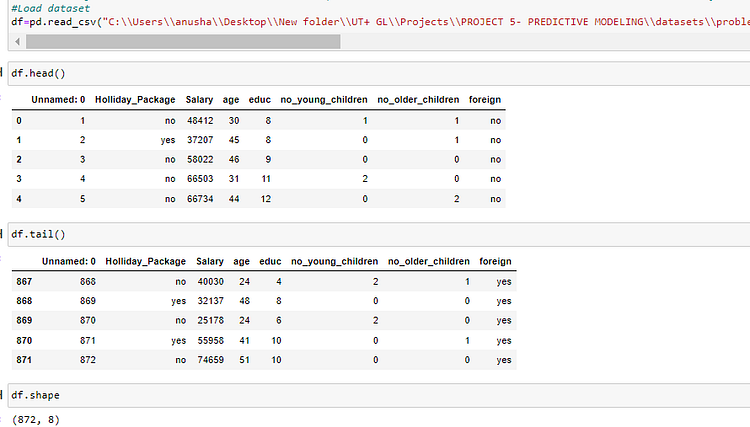The height and width of the screenshot is (427, 750).
Task: Click Salary value 58022
Action: click(200, 159)
